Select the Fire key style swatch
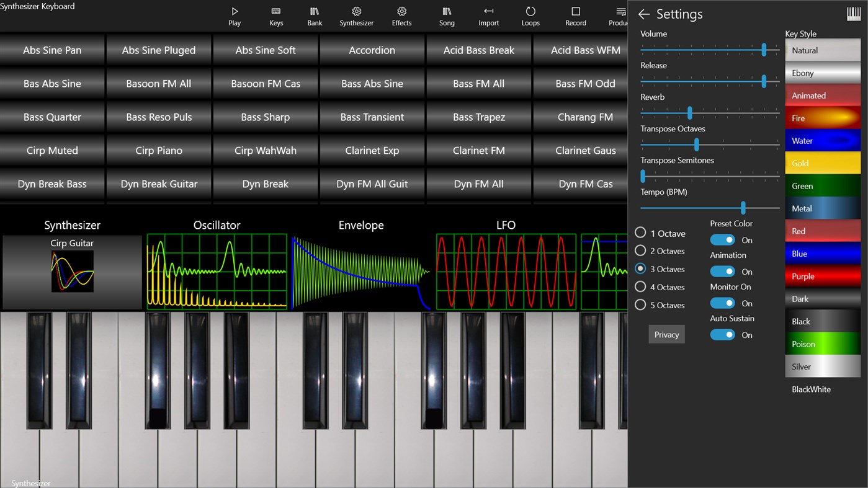This screenshot has height=488, width=868. pyautogui.click(x=822, y=118)
